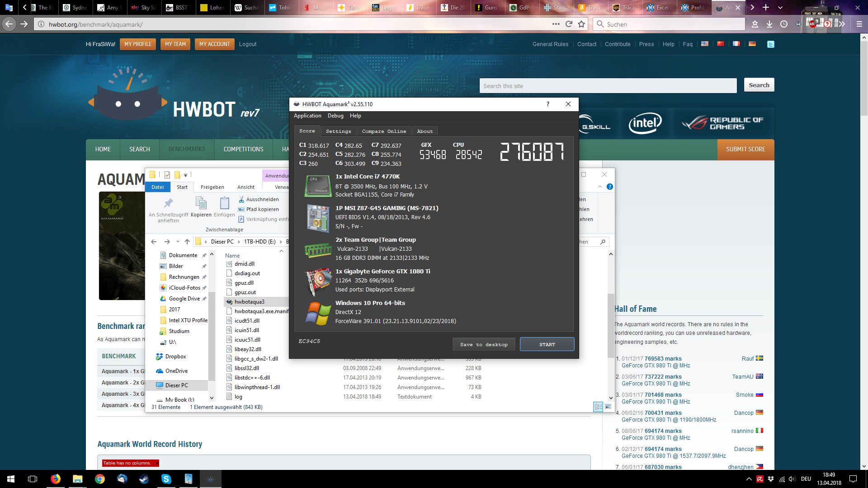Open General Rules link
Screen dimensions: 868x488
tap(550, 44)
